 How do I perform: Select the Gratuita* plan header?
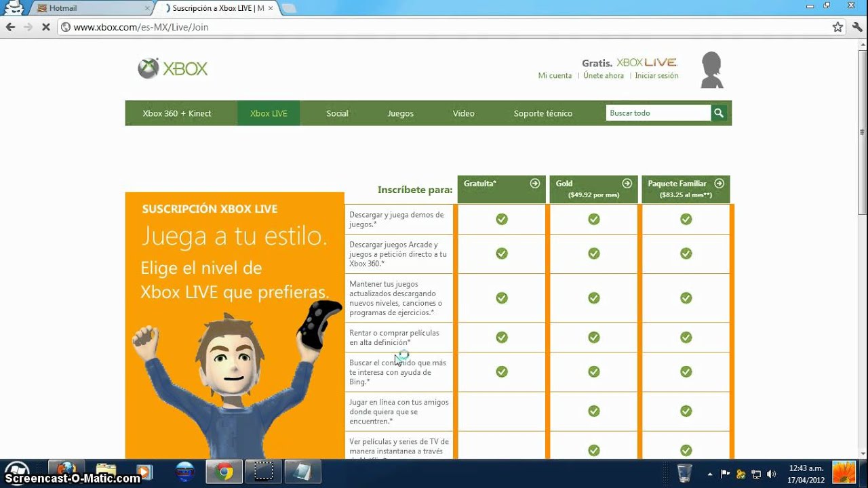(502, 189)
